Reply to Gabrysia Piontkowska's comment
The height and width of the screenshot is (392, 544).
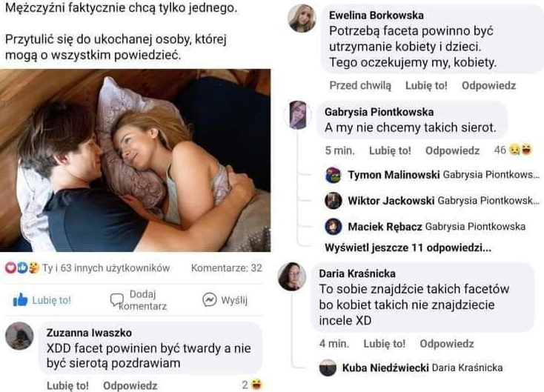pos(452,150)
